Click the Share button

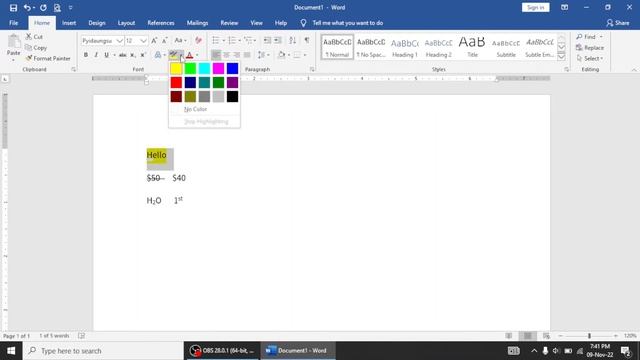point(618,23)
